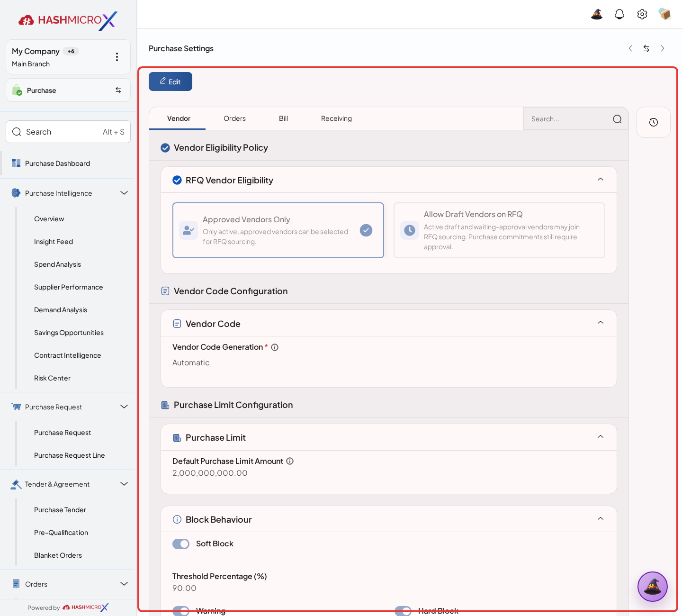
Task: Open Supplier Performance page
Action: [68, 287]
